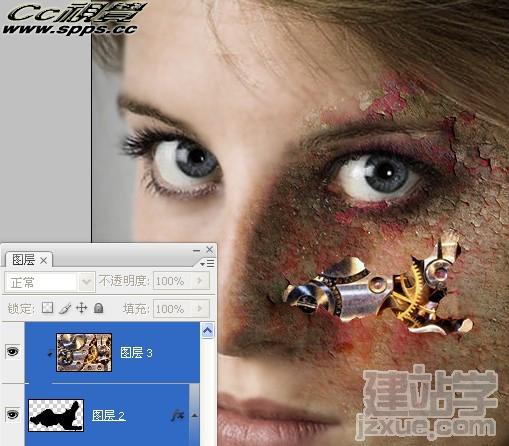The height and width of the screenshot is (446, 509).
Task: Open the opacity slider arrow beside 不透明度
Action: coord(200,281)
